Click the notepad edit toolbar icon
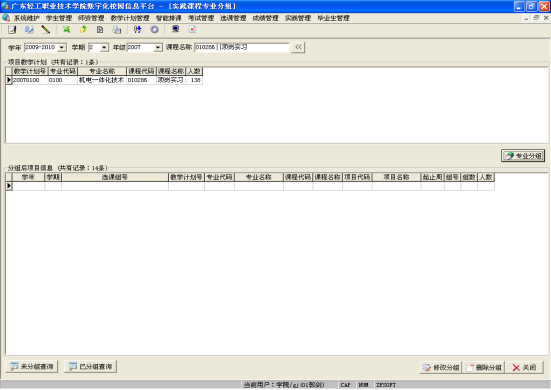 [12, 30]
